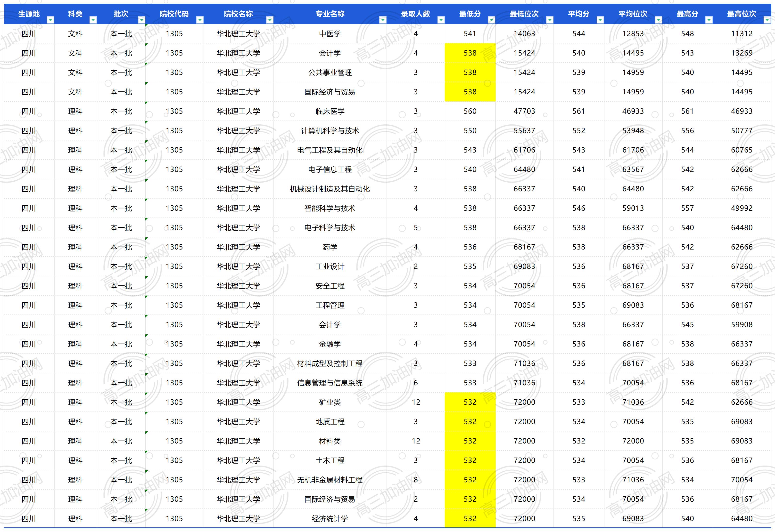Screen dimensions: 775x532
Task: Click the 矿业类 major cell
Action: [x=330, y=402]
